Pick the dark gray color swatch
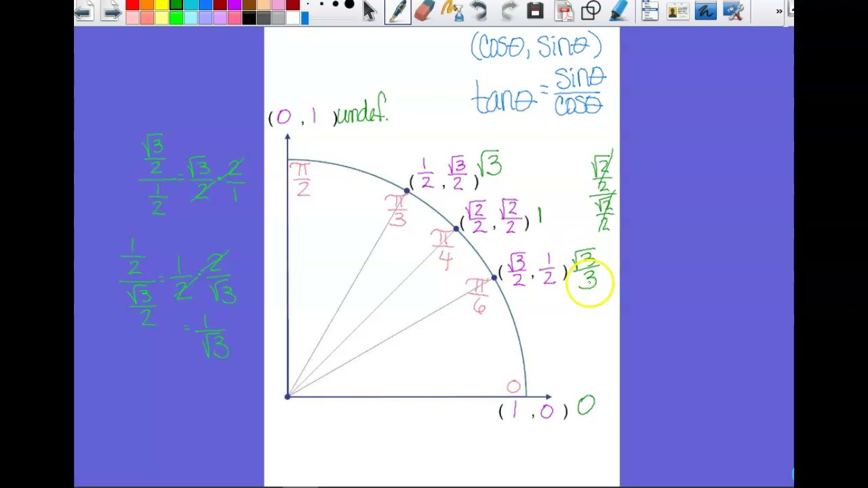868x488 pixels. coord(264,18)
